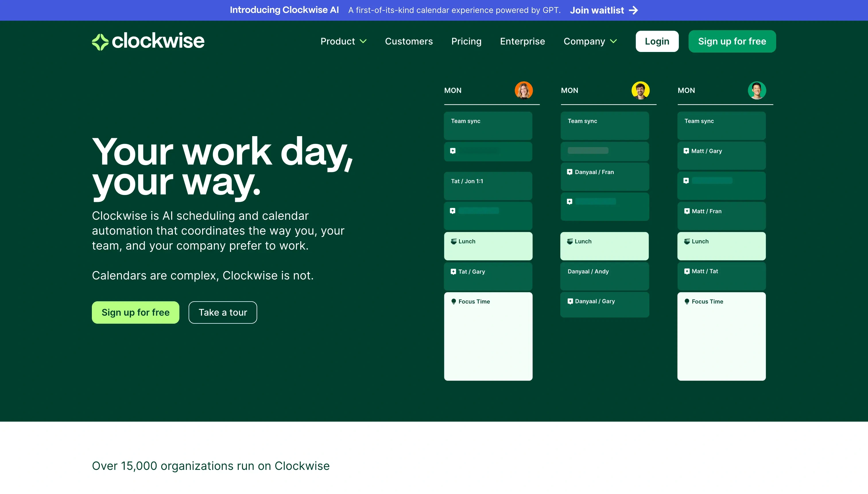868x494 pixels.
Task: Click the Take a tour button
Action: [x=223, y=312]
